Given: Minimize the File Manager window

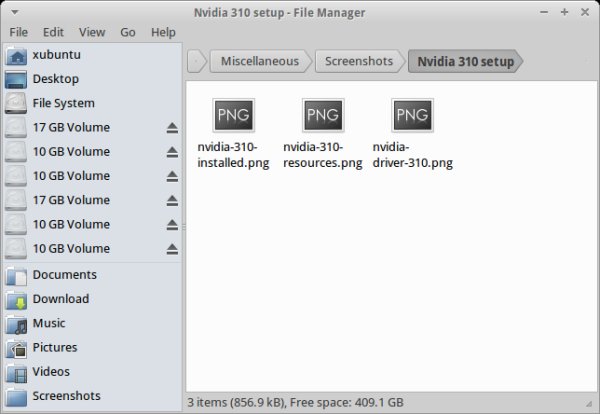Looking at the screenshot, I should point(544,12).
